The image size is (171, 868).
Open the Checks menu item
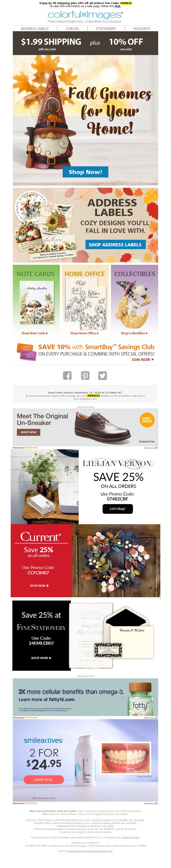point(72,29)
